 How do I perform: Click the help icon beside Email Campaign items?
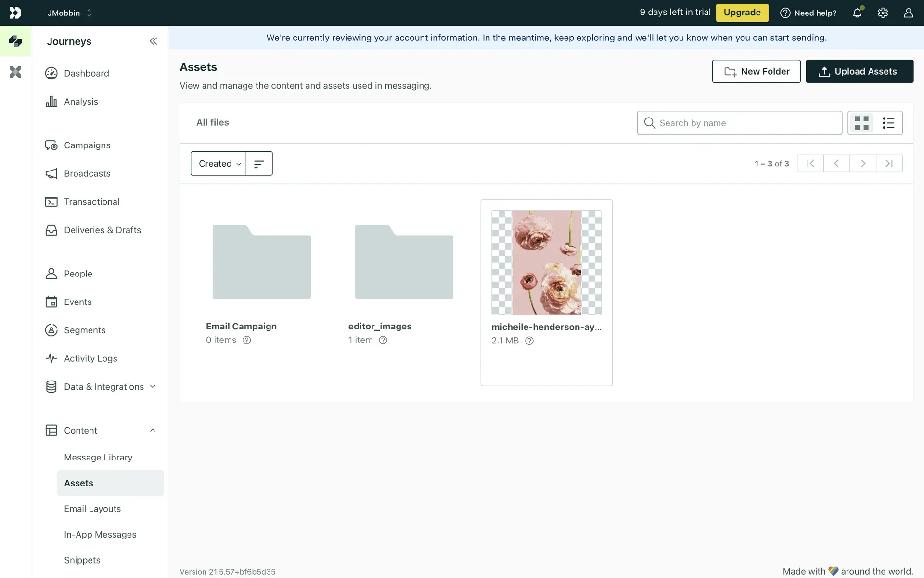[247, 340]
